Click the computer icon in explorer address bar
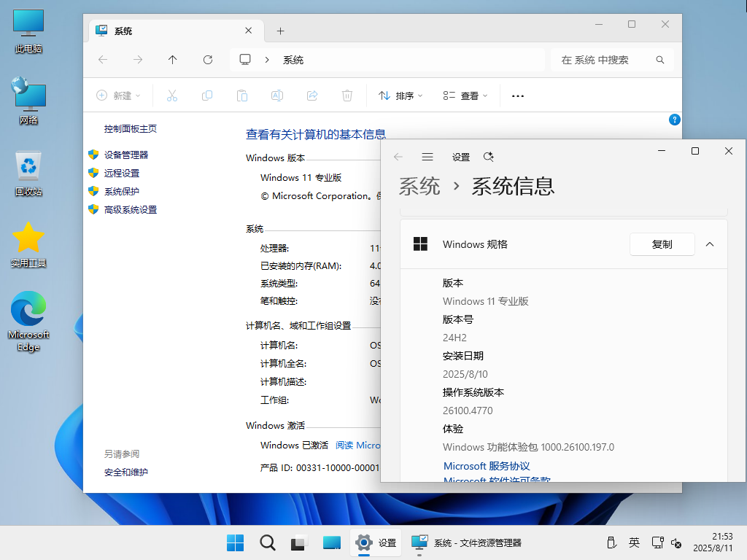 [x=245, y=60]
